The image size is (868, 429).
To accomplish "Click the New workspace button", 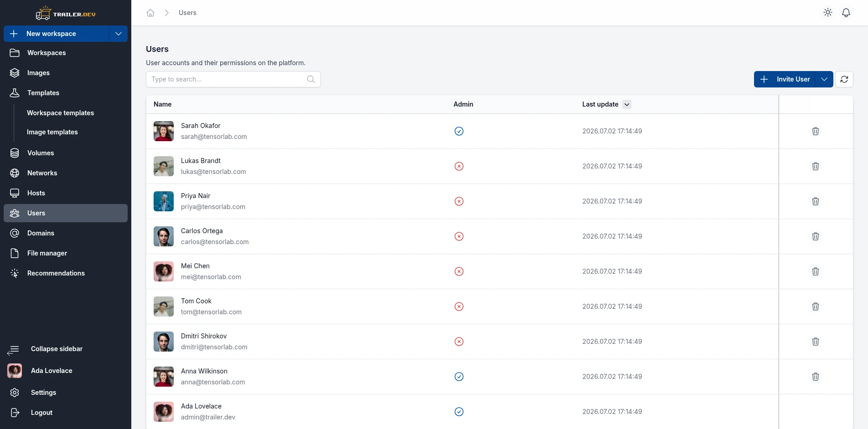I will tap(57, 34).
